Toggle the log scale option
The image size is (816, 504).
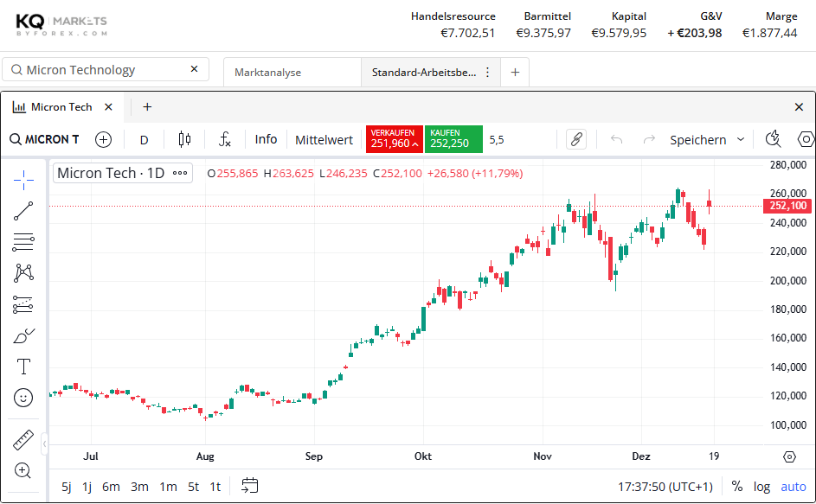click(x=761, y=487)
